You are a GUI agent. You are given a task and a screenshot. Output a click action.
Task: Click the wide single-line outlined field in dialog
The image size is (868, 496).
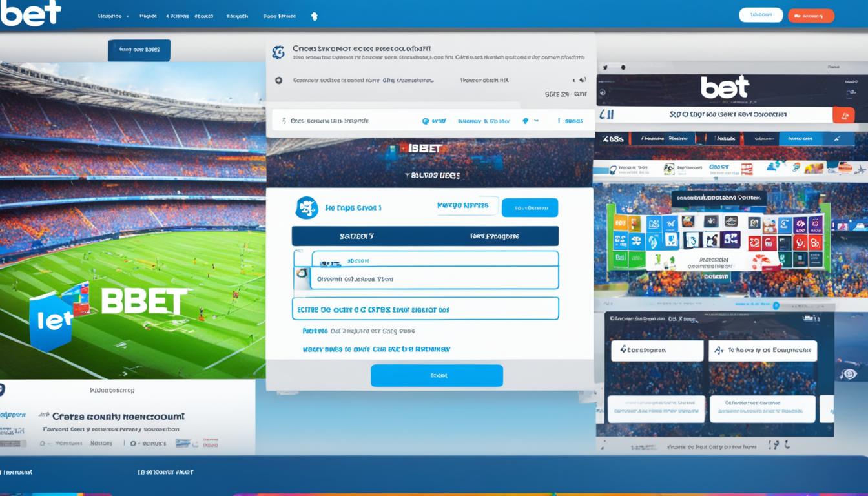425,309
